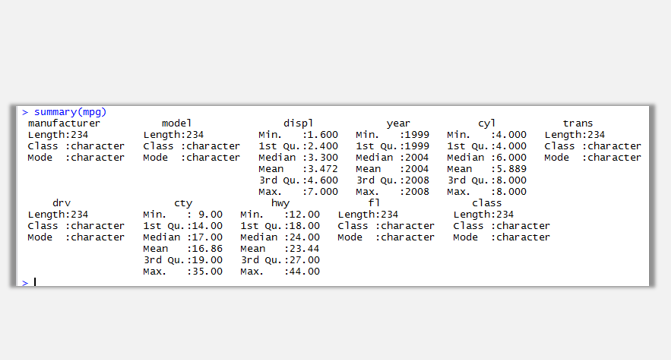Image resolution: width=671 pixels, height=360 pixels.
Task: Click Length:234 under drv
Action: (x=58, y=214)
